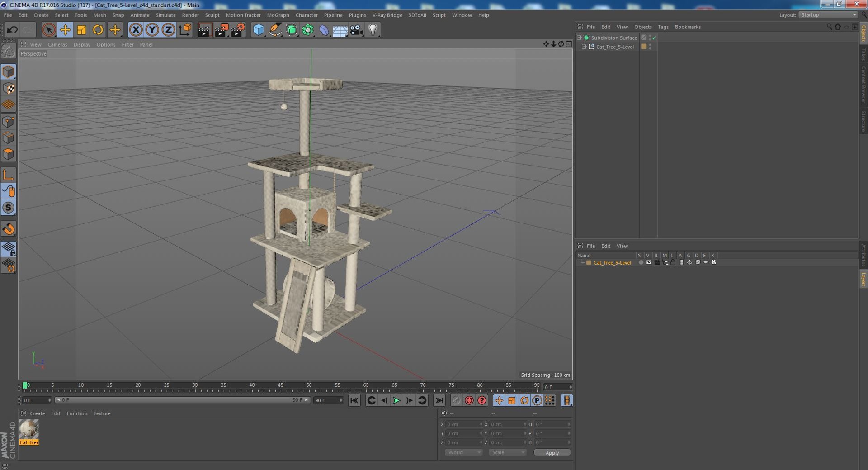Click the Spline Pen tool icon

pos(275,30)
